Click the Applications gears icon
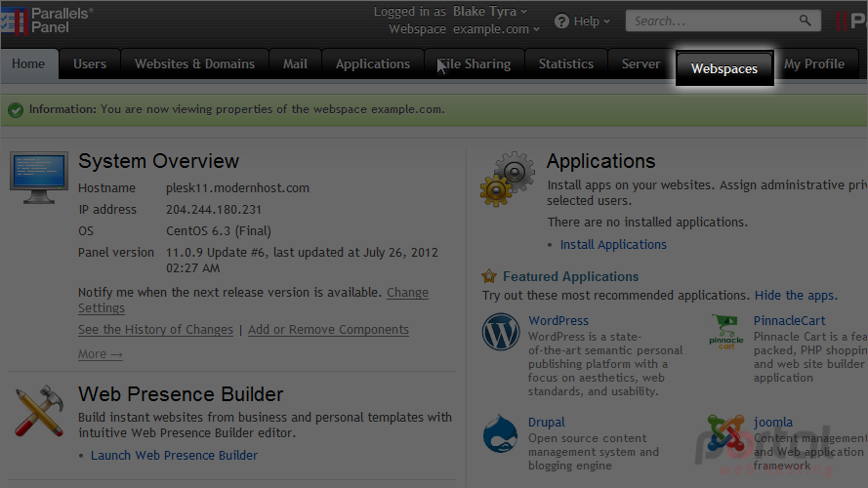 [x=508, y=180]
